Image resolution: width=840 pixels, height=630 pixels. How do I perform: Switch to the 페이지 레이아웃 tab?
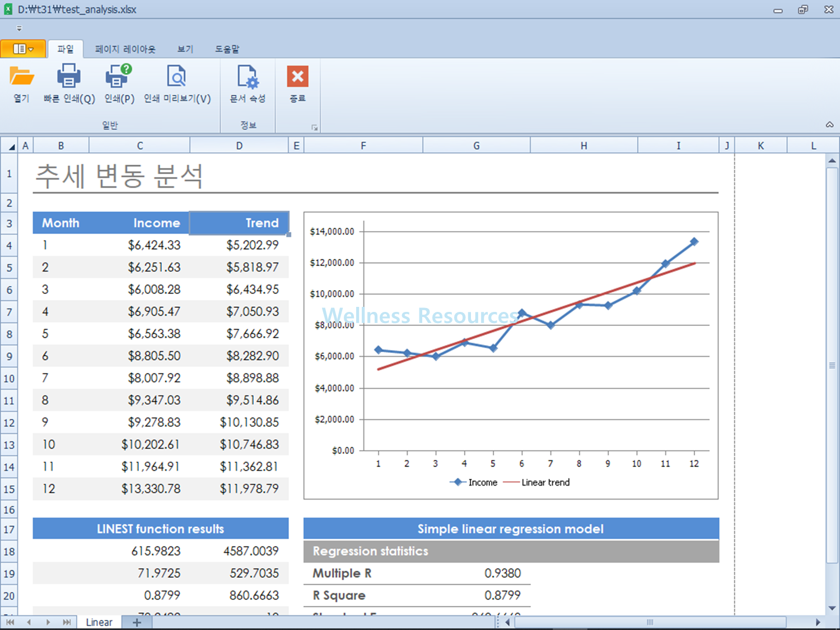[125, 49]
